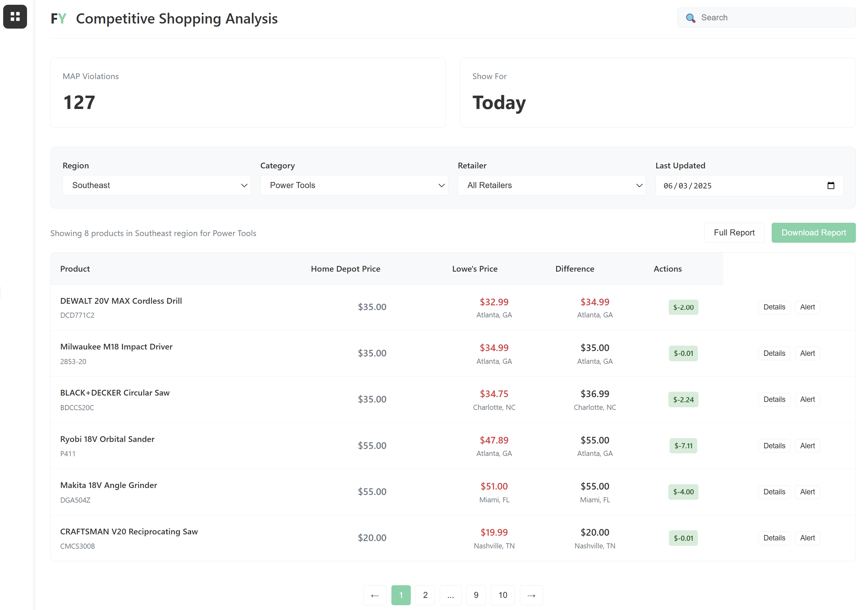The image size is (868, 610).
Task: View Details for Milwaukee M18 Impact Driver
Action: coord(774,353)
